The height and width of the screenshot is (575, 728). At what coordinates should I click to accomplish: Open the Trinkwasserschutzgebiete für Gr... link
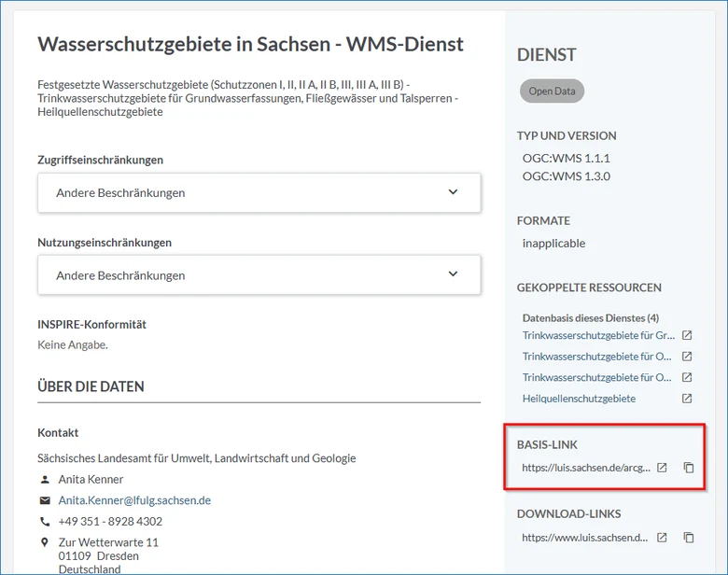598,335
